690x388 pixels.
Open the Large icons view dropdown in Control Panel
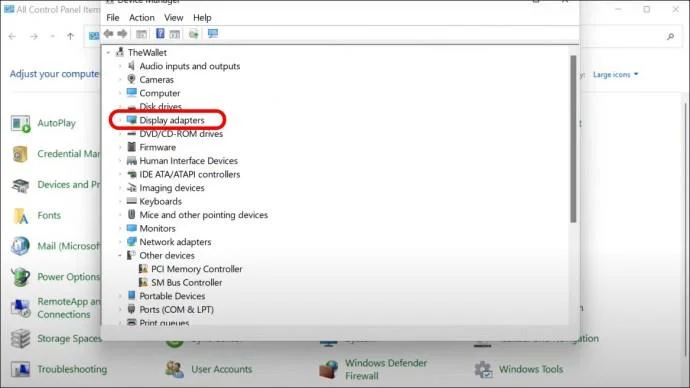615,75
